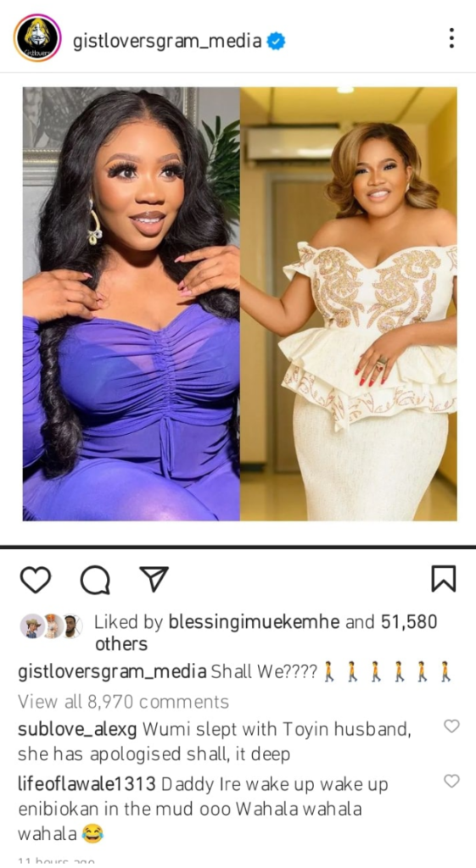This screenshot has height=868, width=476.
Task: Open sublove_alexg commenter profile
Action: (x=77, y=729)
